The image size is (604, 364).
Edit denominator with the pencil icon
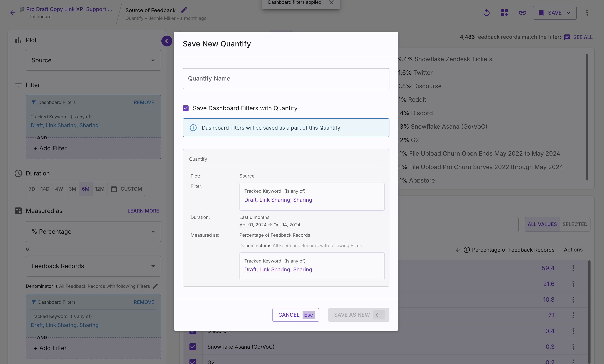[x=155, y=286]
